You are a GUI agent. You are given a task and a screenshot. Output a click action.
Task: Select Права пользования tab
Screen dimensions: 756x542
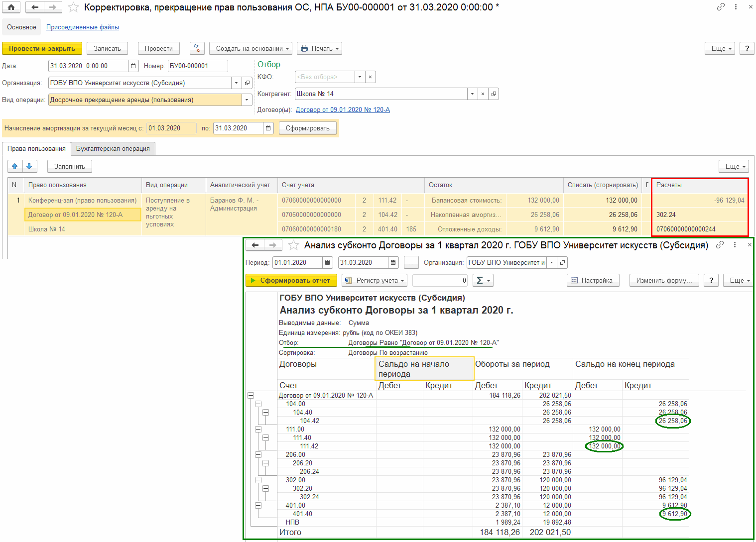36,148
